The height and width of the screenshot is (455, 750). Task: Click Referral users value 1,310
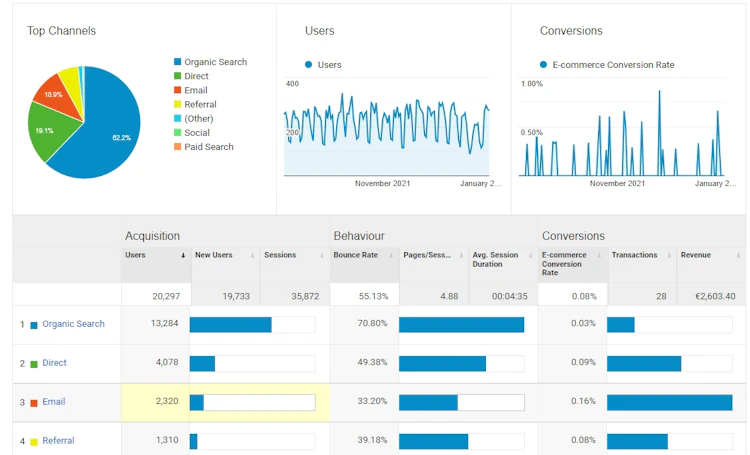[x=167, y=440]
